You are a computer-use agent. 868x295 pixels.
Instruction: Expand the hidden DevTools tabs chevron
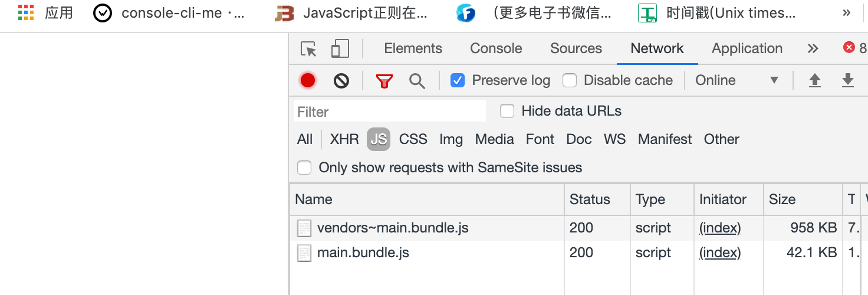click(x=813, y=48)
